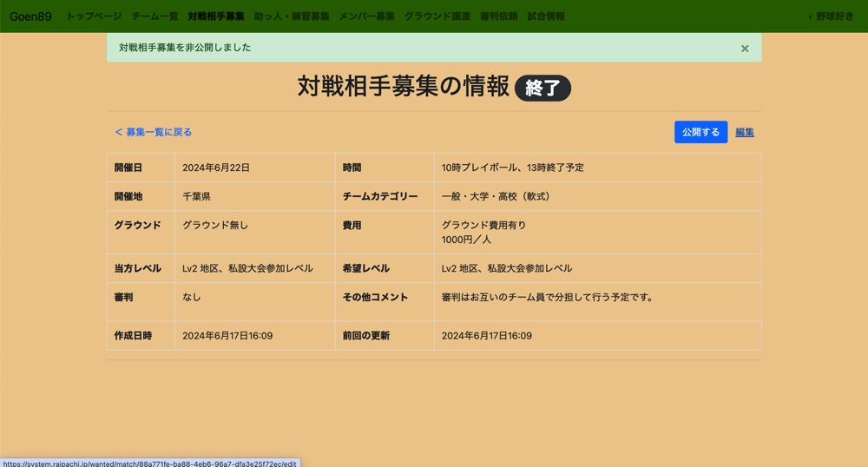Close the green notification alert

click(745, 48)
